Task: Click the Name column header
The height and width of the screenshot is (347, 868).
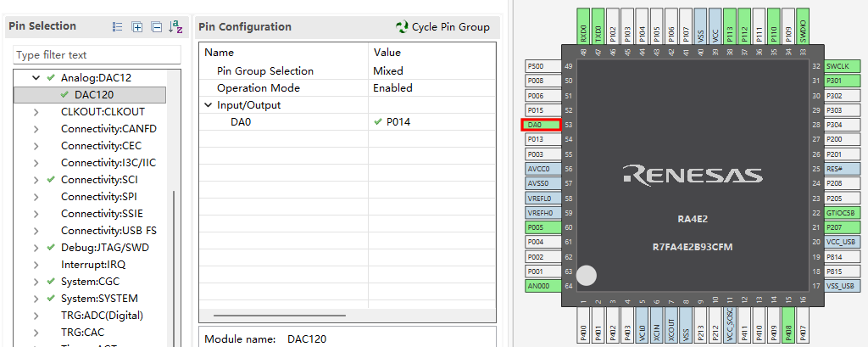Action: [x=220, y=53]
